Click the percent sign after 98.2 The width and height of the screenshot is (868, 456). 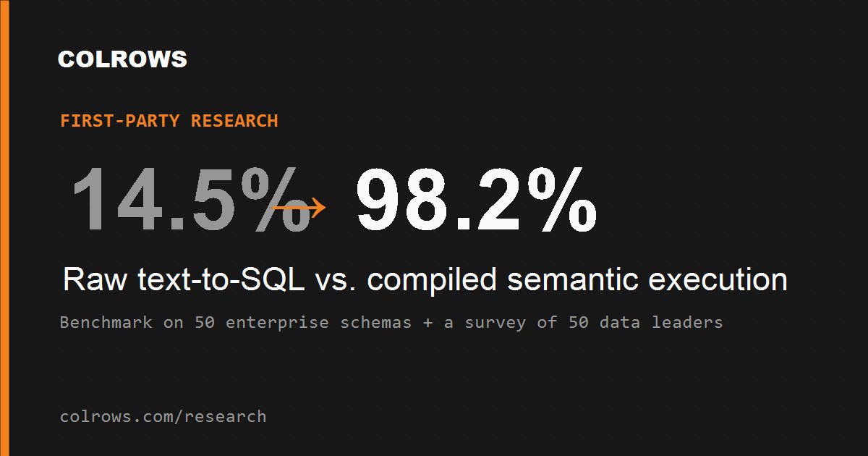click(562, 199)
